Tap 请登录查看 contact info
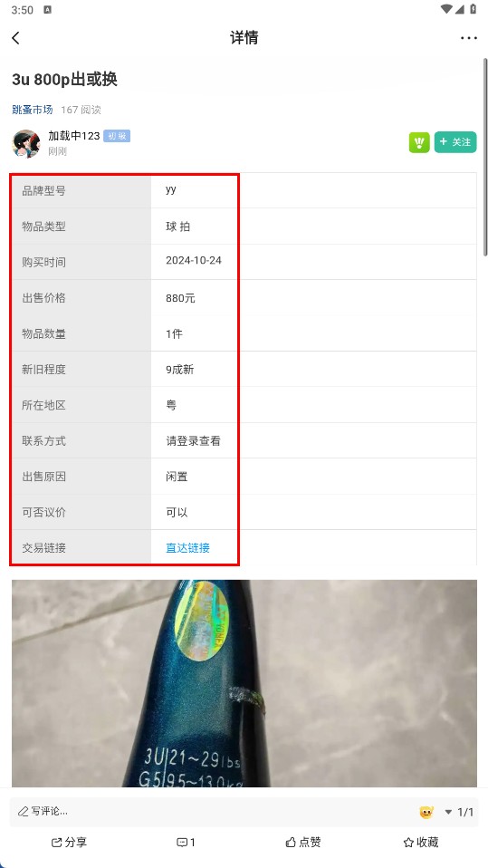The image size is (488, 868). click(x=193, y=441)
